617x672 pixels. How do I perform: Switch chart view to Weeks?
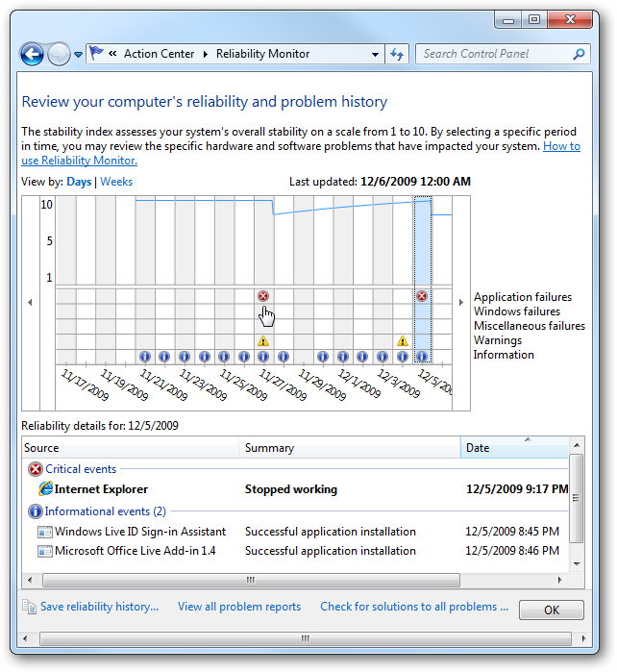click(x=116, y=182)
